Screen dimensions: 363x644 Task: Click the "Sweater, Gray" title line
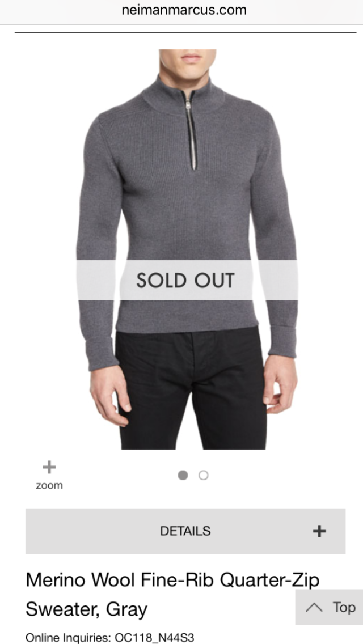coord(86,609)
